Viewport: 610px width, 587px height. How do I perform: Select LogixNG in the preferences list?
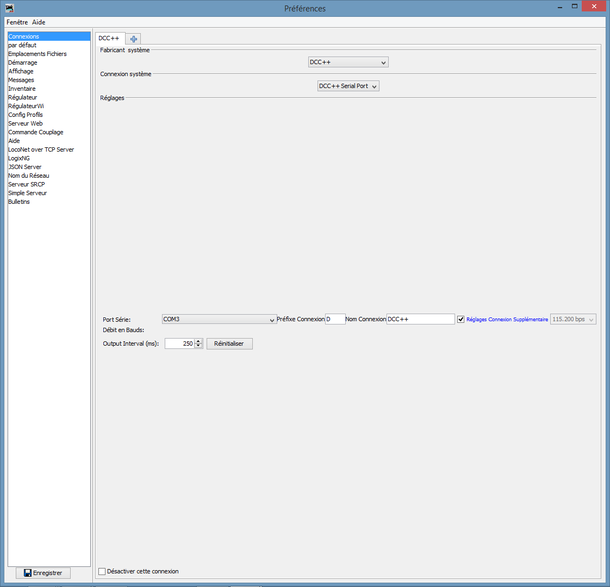pos(49,158)
